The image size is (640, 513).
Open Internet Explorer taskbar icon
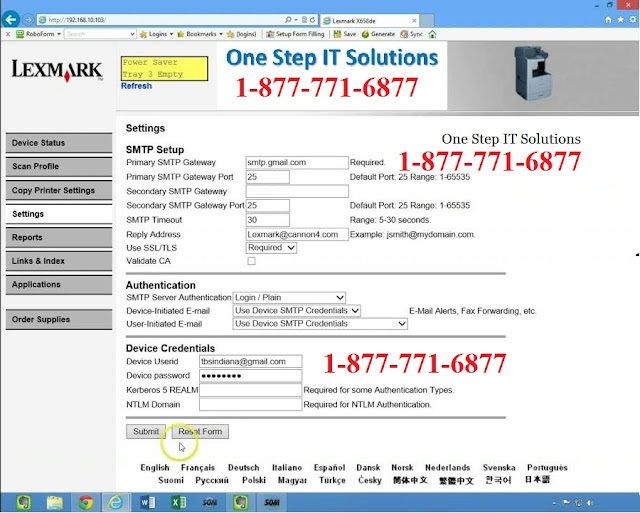pos(116,502)
